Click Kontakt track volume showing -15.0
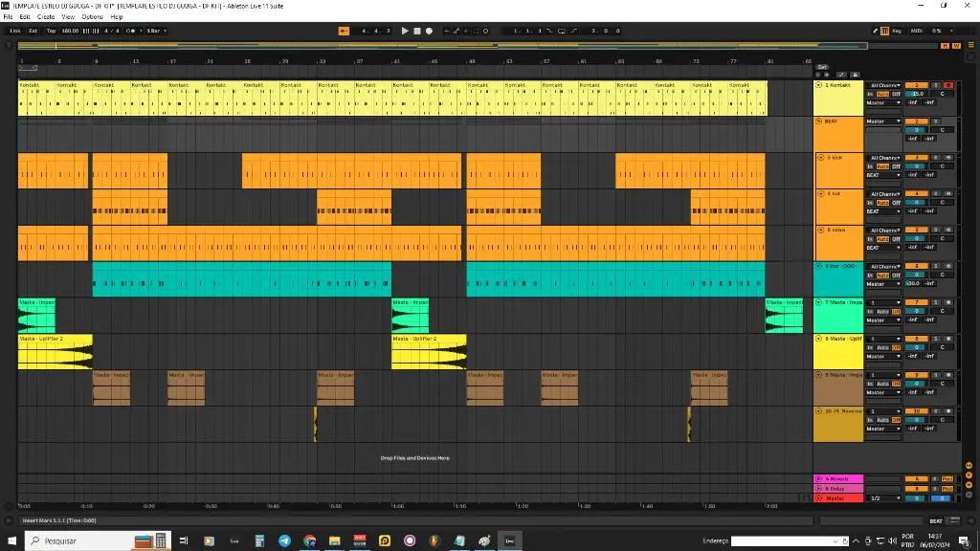 click(916, 94)
